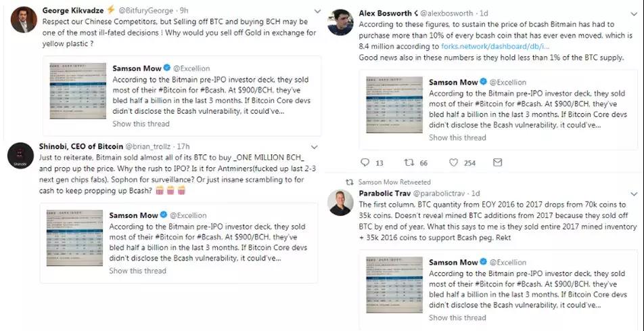Image resolution: width=644 pixels, height=331 pixels.
Task: Like Alex Bosworth's tweet with heart icon
Action: tap(453, 162)
